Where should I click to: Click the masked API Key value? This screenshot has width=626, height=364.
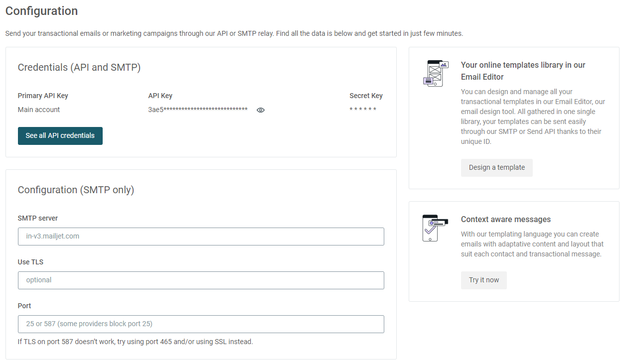click(197, 110)
